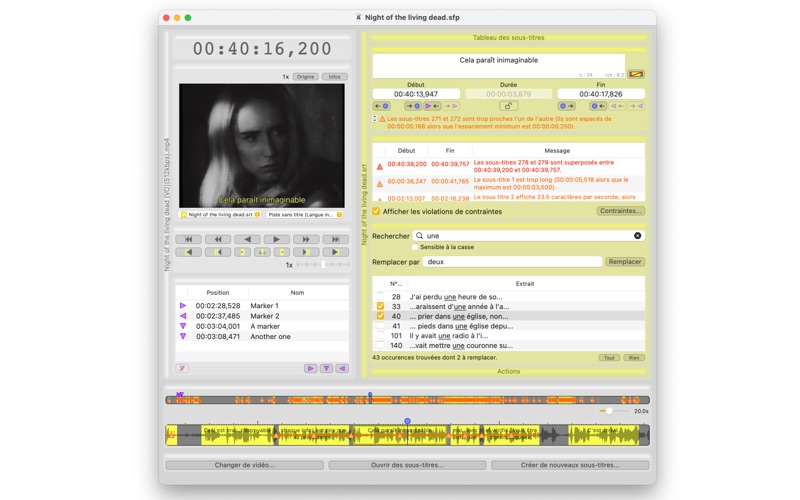This screenshot has height=500, width=800.
Task: Go to the previous subtitle (yellow icon)
Action: tap(218, 252)
